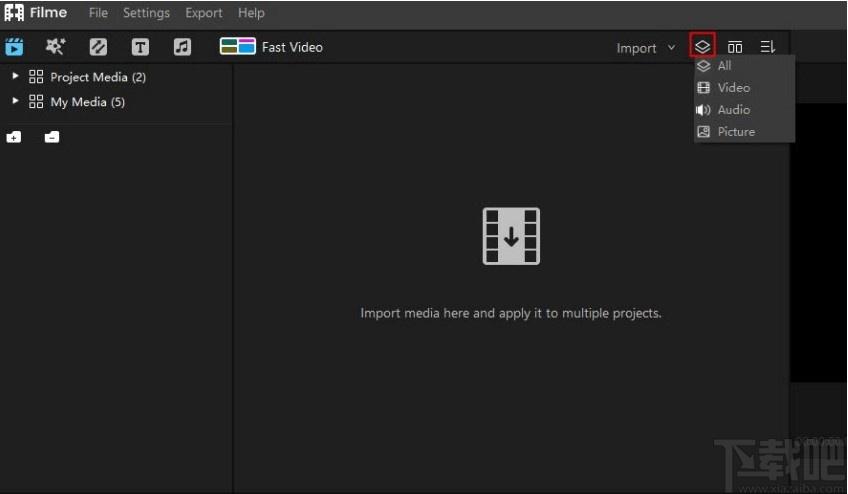848x494 pixels.
Task: Switch media view layout icon
Action: (x=735, y=47)
